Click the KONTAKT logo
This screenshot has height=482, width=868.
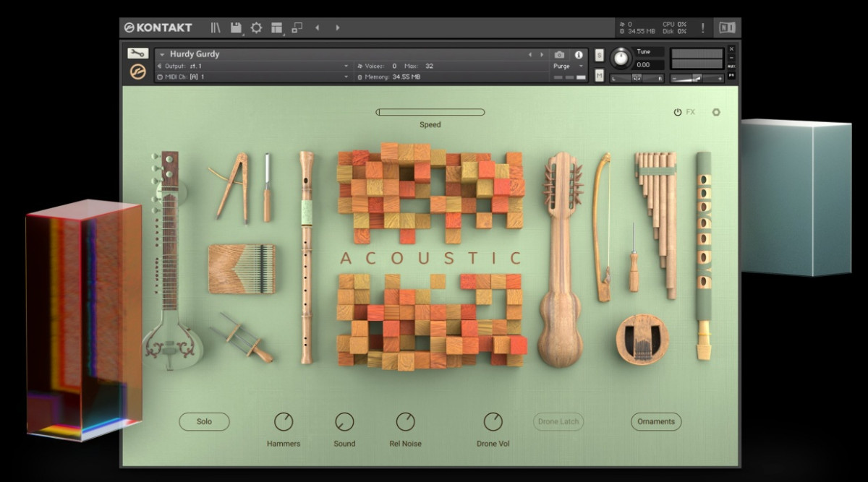pyautogui.click(x=158, y=27)
